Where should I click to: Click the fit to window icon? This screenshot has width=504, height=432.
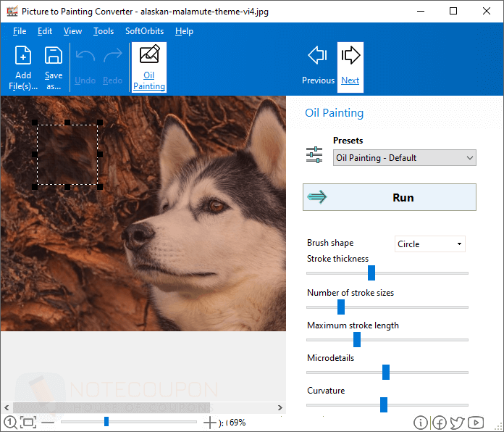28,423
